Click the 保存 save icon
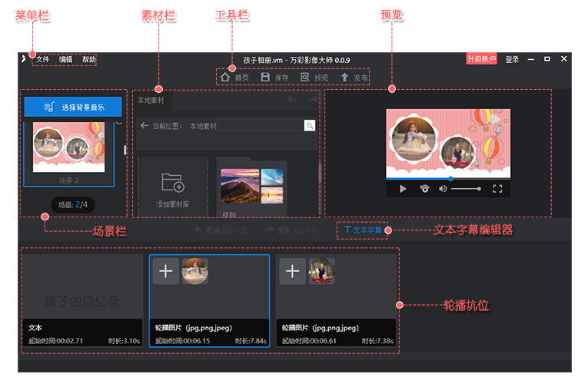The image size is (588, 384). click(x=265, y=78)
